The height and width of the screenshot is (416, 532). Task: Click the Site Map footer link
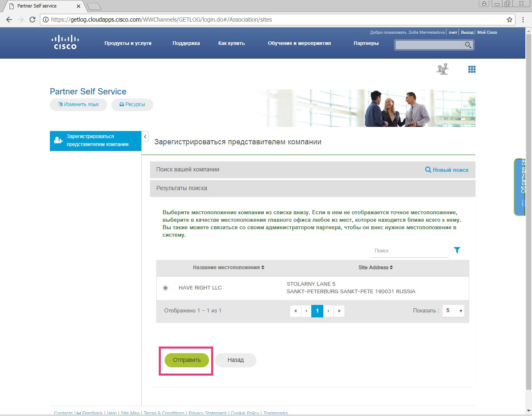[130, 413]
